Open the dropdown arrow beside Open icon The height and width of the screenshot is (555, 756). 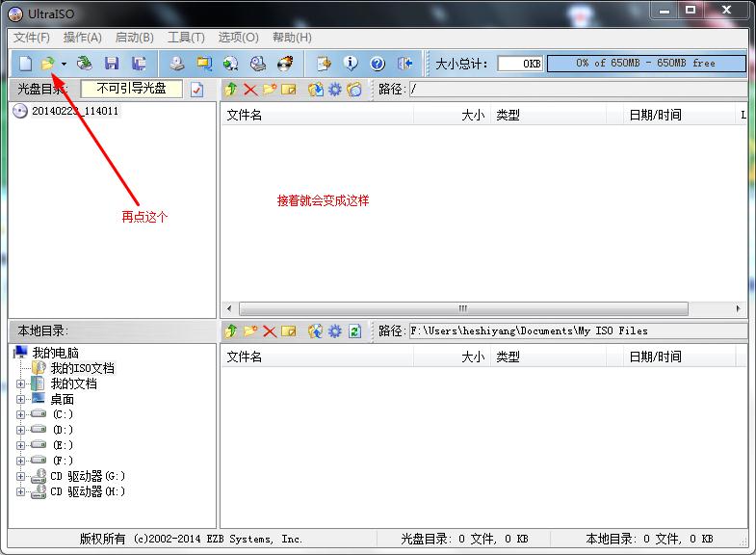click(x=64, y=64)
